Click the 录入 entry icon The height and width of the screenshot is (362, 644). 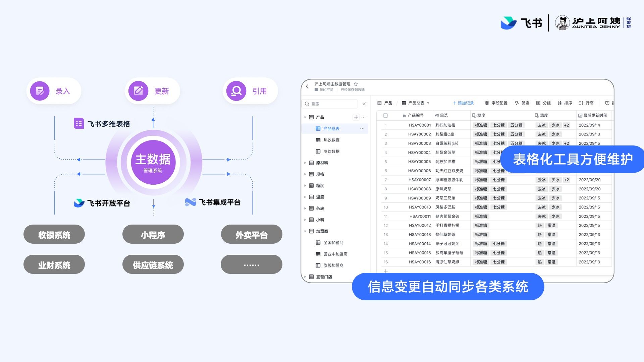(40, 91)
